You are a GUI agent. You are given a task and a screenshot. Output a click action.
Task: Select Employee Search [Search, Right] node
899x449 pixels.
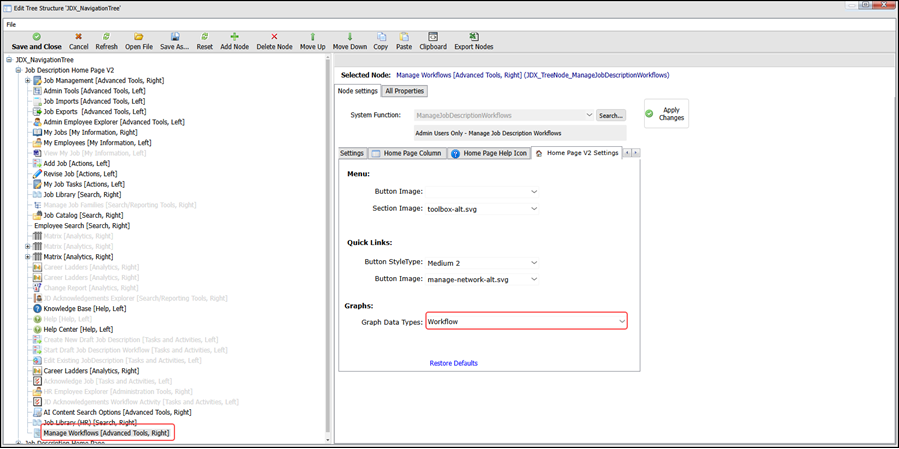click(82, 226)
